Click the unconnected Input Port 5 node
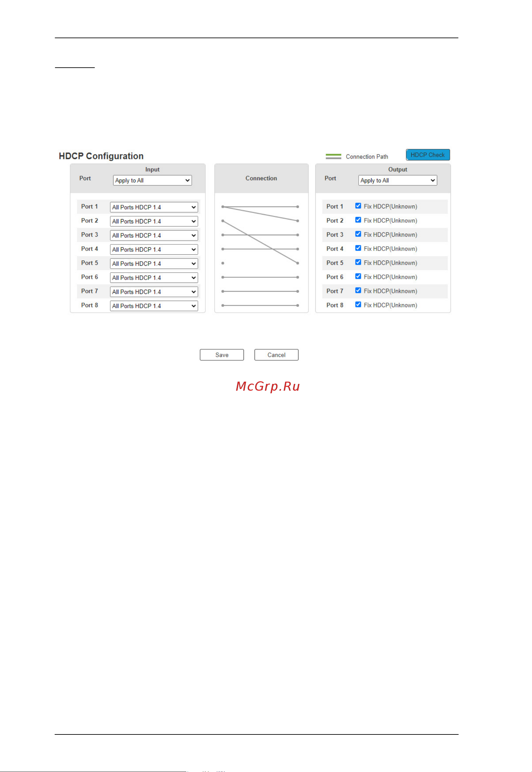532x772 pixels. click(223, 263)
